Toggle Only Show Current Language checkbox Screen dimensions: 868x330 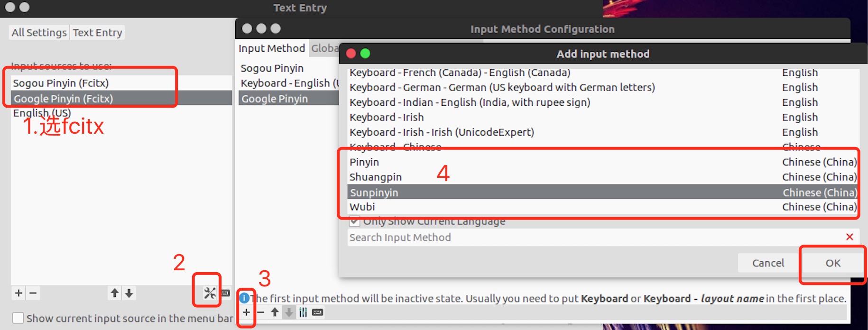click(354, 221)
